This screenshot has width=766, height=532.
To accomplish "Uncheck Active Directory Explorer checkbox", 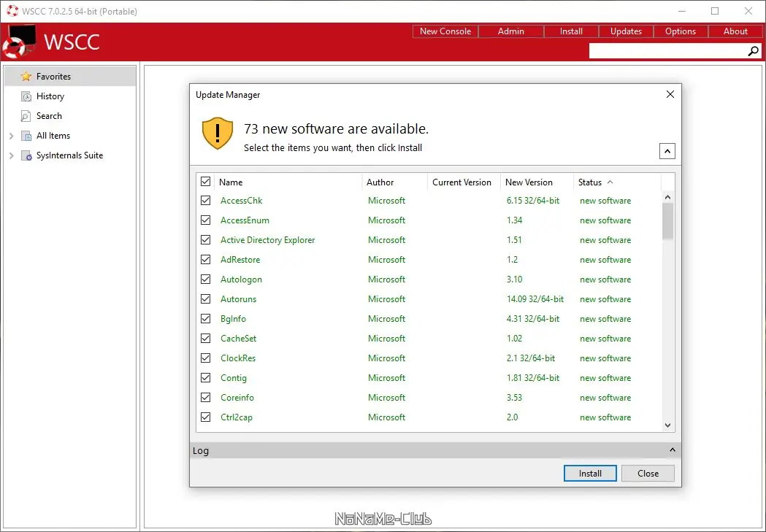I will tap(206, 239).
